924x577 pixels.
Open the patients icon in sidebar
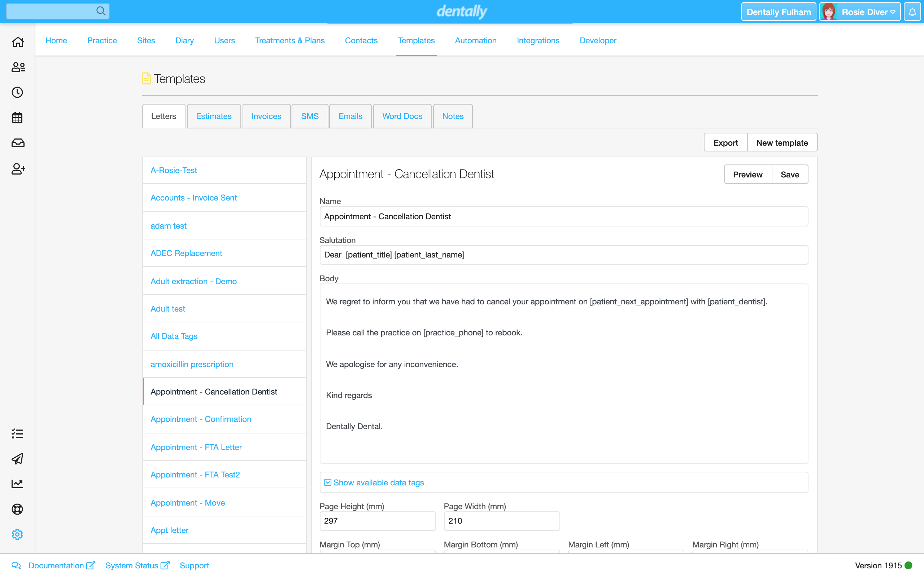(x=18, y=67)
